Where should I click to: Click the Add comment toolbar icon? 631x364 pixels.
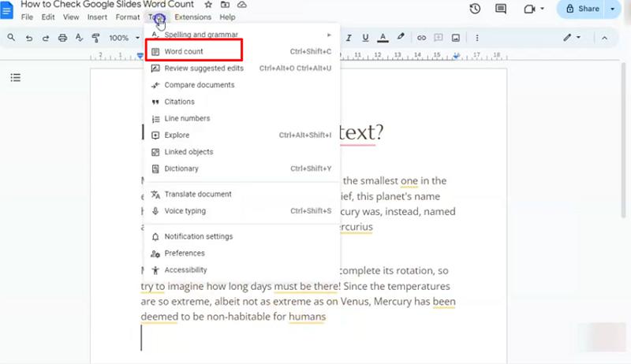tap(439, 38)
